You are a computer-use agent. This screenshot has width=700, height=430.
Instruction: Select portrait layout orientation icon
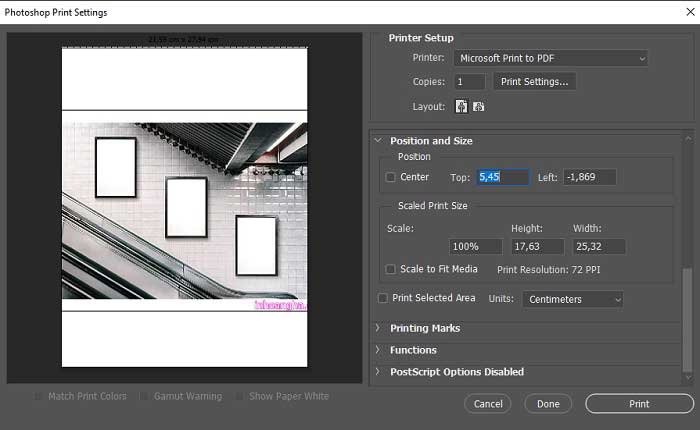tap(462, 106)
